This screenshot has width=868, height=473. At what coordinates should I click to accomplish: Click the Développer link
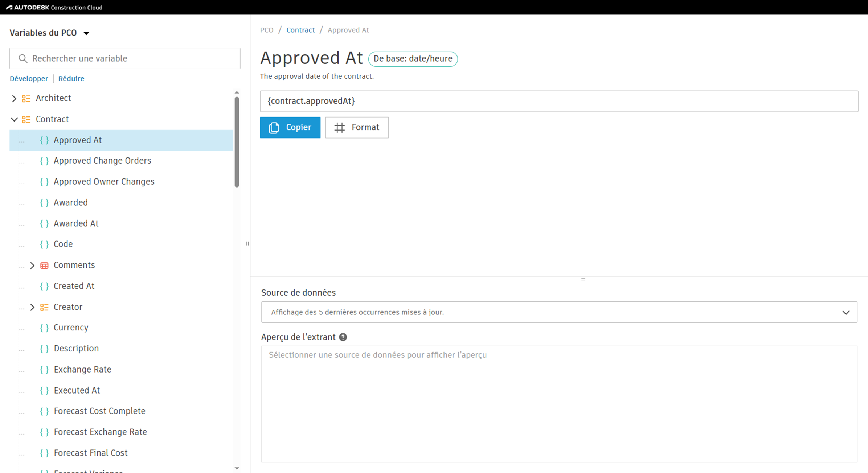29,78
